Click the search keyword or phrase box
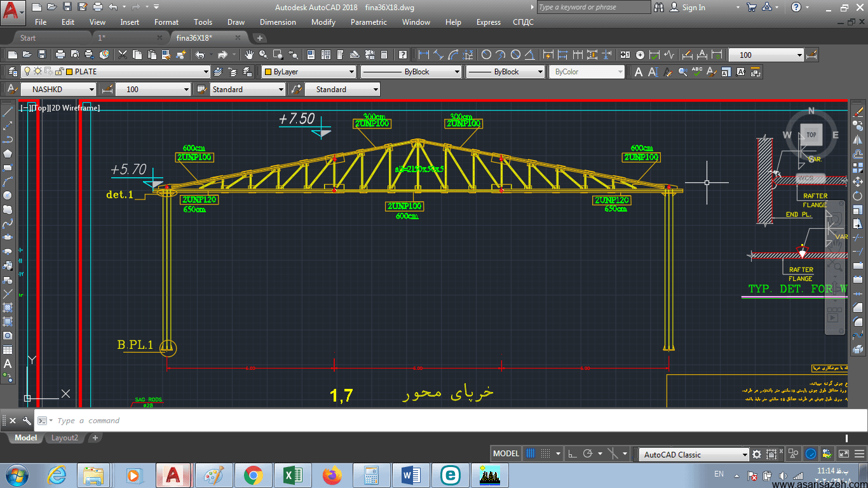The height and width of the screenshot is (488, 868). tap(593, 7)
